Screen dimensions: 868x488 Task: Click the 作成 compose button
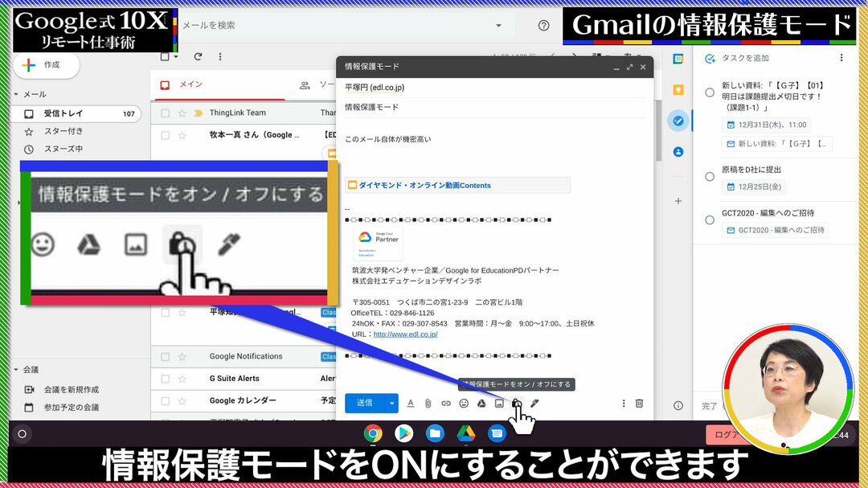click(x=47, y=65)
